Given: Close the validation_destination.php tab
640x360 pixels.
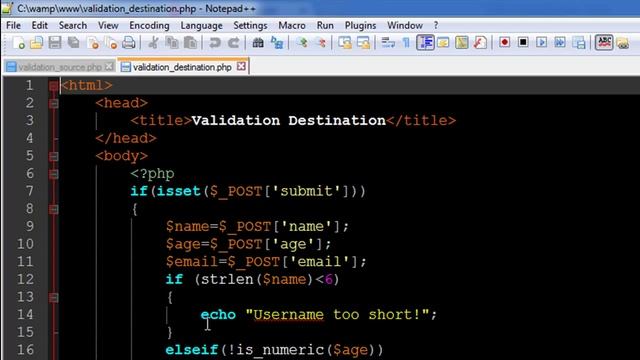Looking at the screenshot, I should click(x=242, y=66).
